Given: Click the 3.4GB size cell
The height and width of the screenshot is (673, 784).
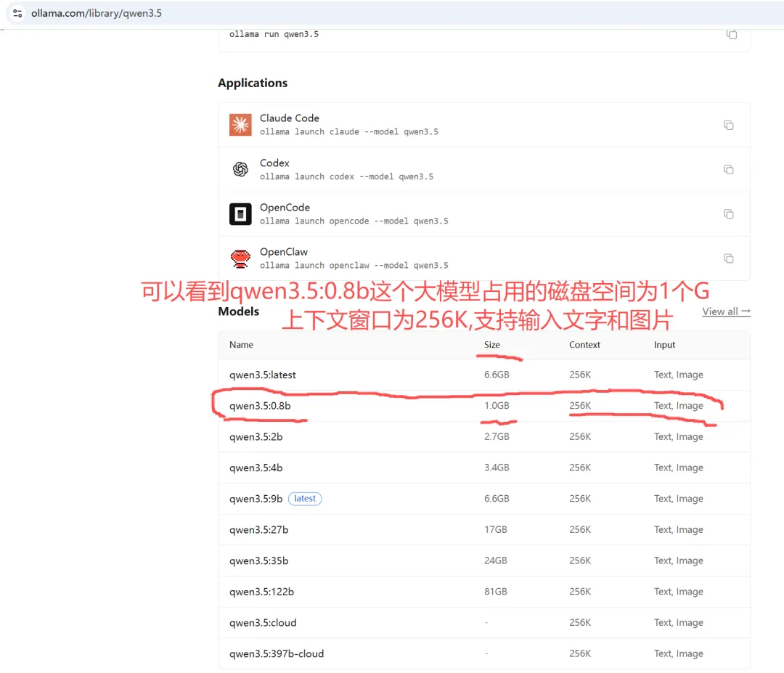Looking at the screenshot, I should pyautogui.click(x=497, y=468).
